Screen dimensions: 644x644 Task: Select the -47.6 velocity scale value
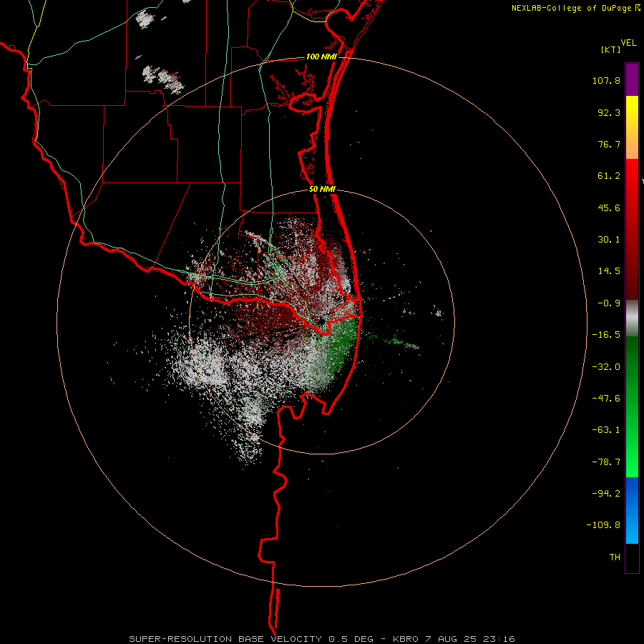pos(606,399)
